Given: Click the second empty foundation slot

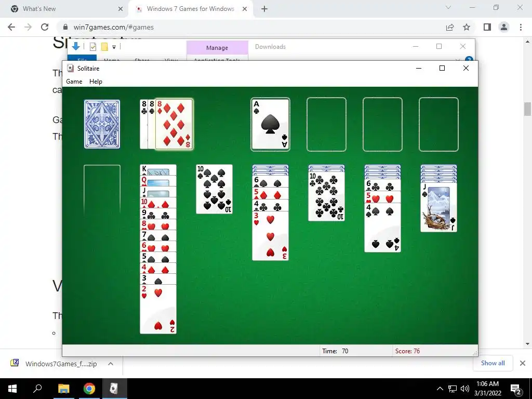Looking at the screenshot, I should coord(326,124).
